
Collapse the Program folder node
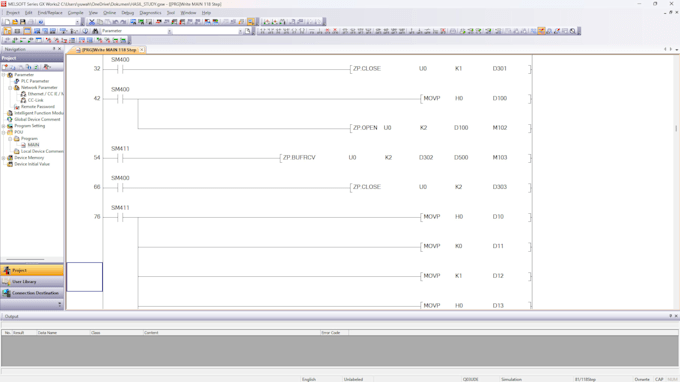[10, 139]
